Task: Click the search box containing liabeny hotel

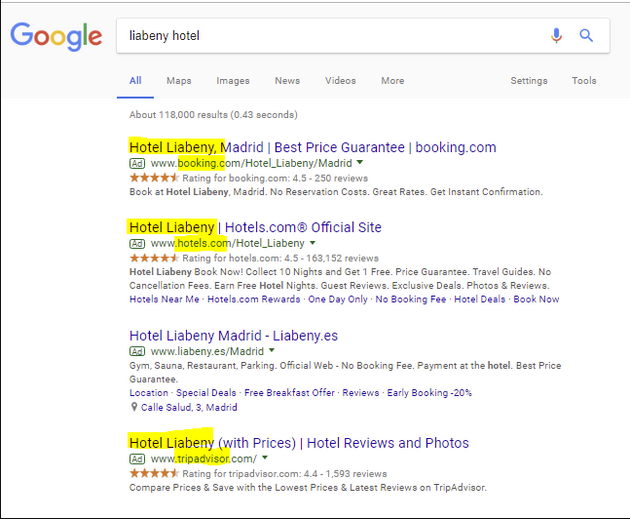Action: click(330, 36)
